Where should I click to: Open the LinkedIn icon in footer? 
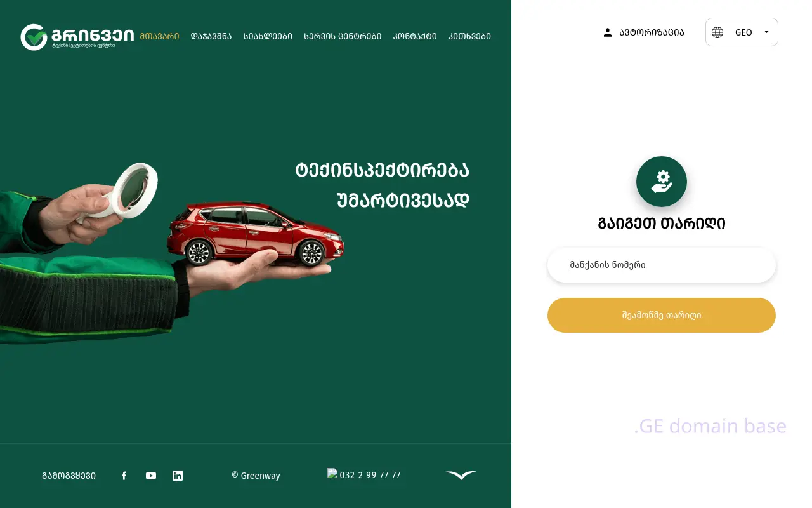(178, 476)
